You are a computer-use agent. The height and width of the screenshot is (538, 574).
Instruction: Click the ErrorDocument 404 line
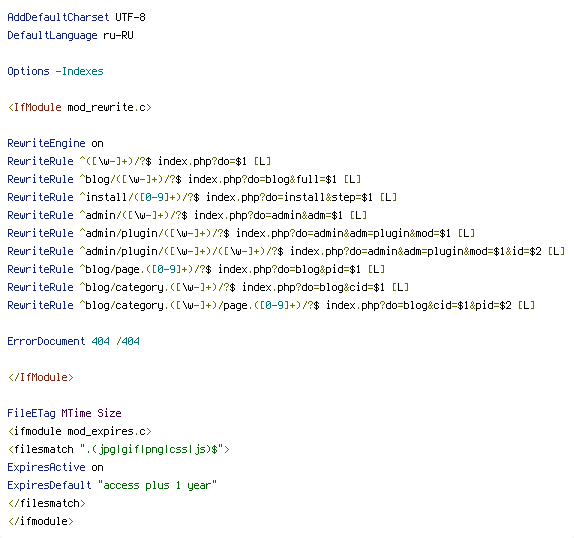pyautogui.click(x=74, y=341)
